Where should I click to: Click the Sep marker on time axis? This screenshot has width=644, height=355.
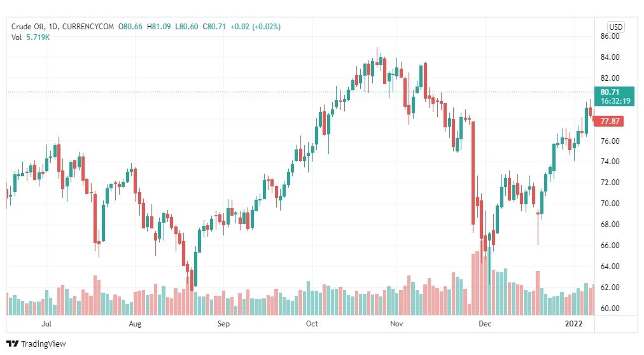tap(223, 324)
